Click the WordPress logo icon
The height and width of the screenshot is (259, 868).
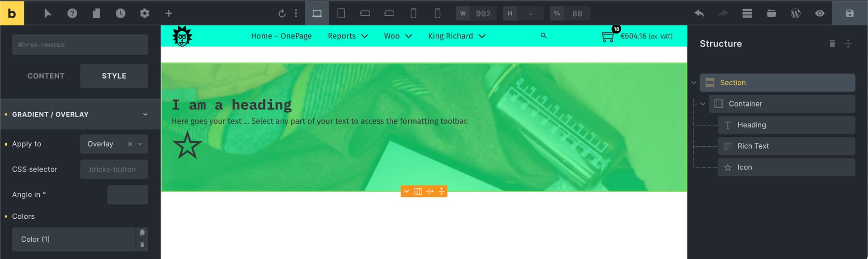(795, 13)
